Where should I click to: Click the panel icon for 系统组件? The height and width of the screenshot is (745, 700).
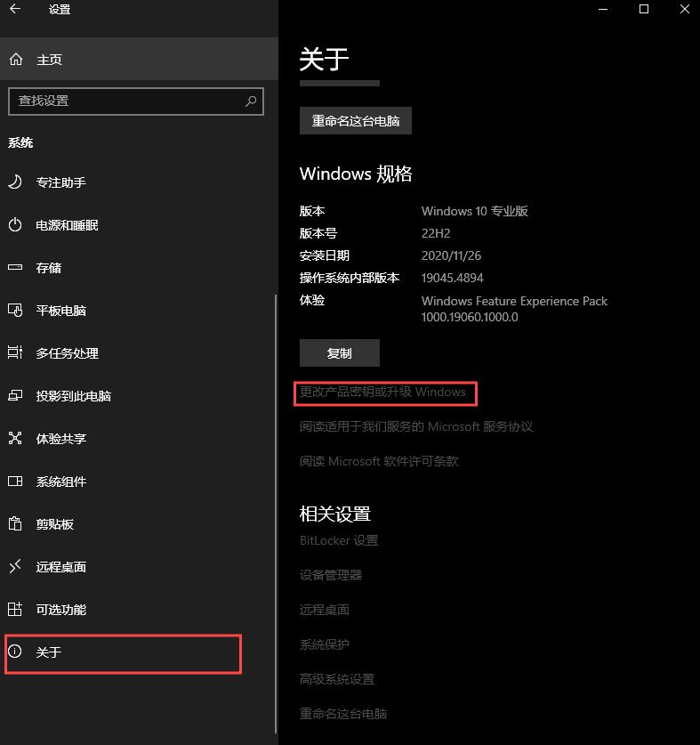tap(15, 482)
